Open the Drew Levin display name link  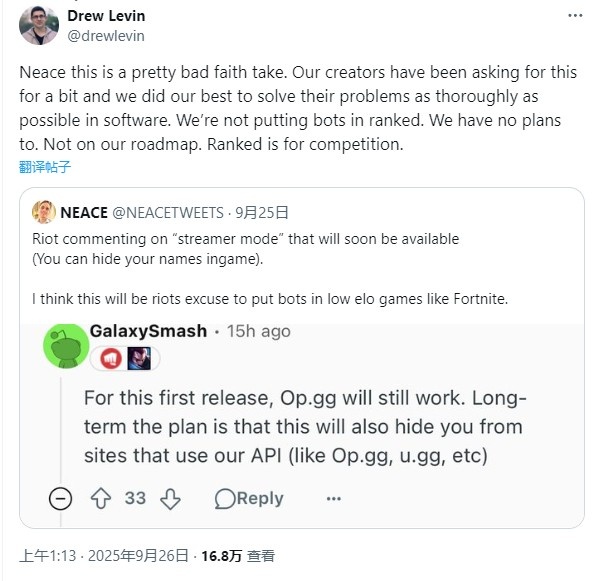pyautogui.click(x=107, y=17)
